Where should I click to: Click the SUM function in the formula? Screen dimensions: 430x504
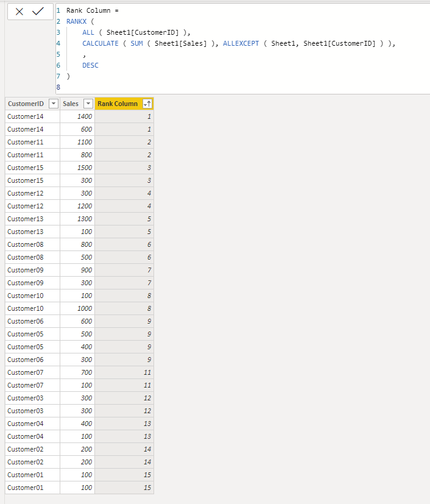136,43
